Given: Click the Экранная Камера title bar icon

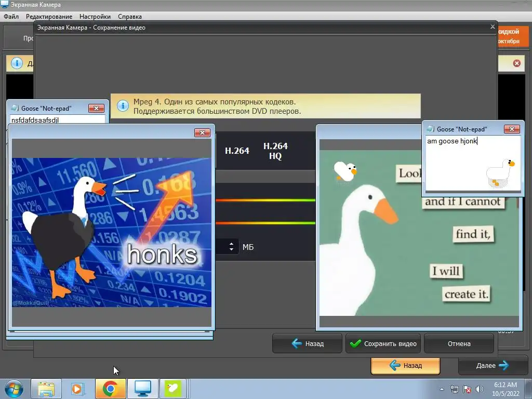Looking at the screenshot, I should point(4,4).
